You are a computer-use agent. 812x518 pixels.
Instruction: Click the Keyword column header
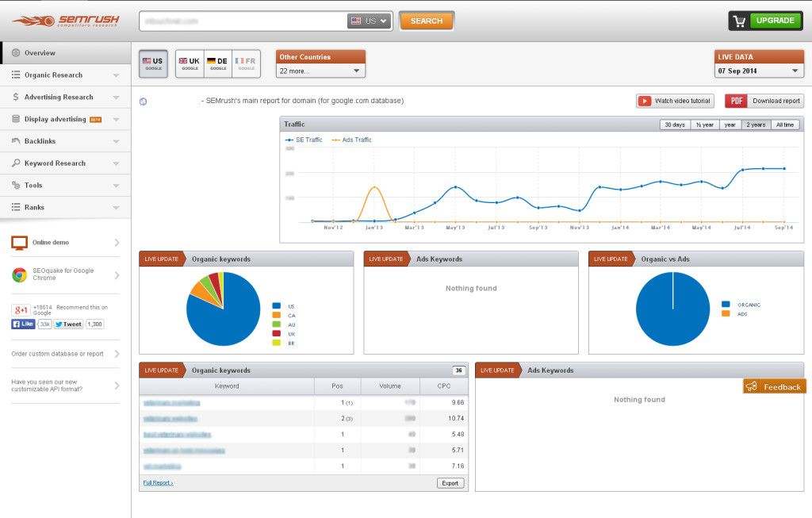coord(227,386)
